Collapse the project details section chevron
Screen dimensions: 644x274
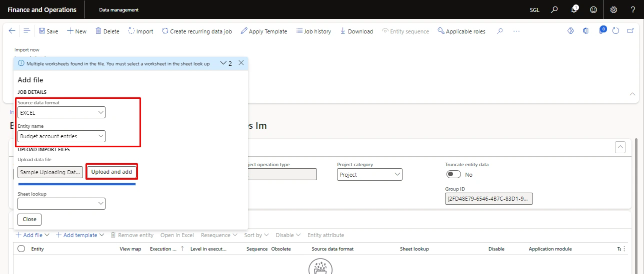(620, 147)
